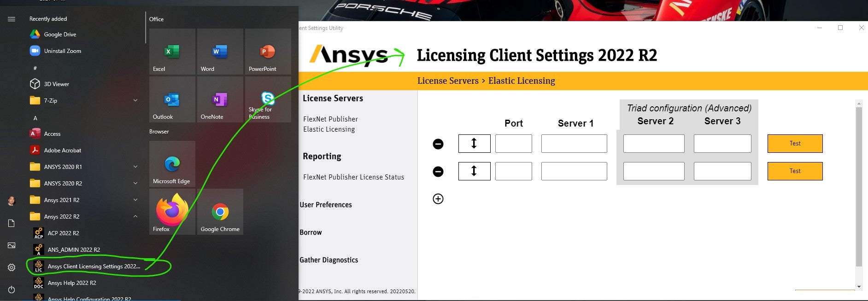Viewport: 868px width, 301px height.
Task: Open Ansys Client Licensing Settings 2022
Action: pos(94,266)
